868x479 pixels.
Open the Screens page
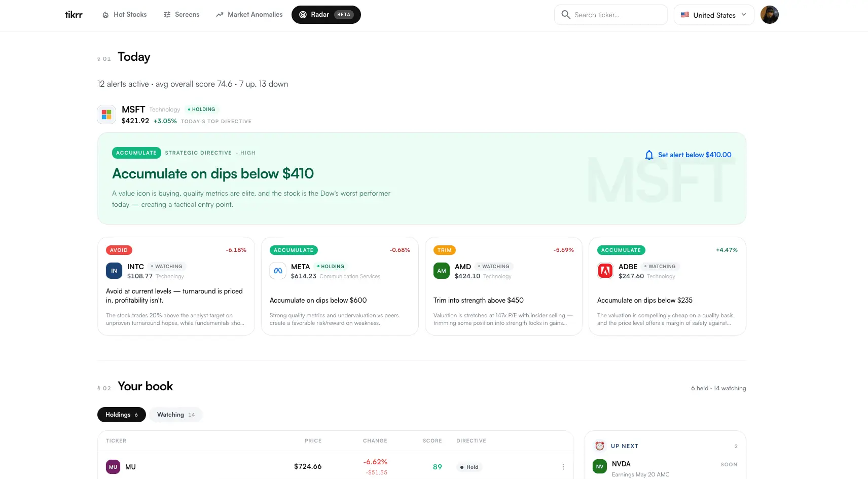(x=182, y=15)
